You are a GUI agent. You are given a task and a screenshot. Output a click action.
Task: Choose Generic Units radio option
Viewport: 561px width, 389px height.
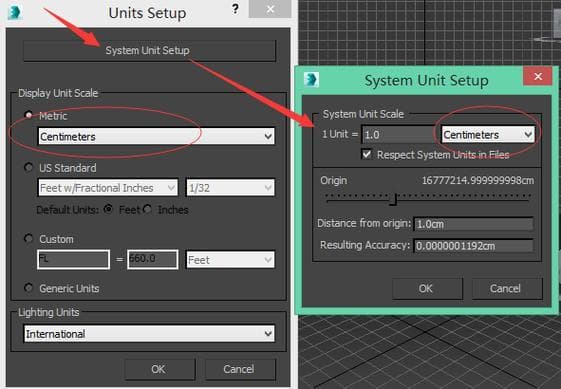28,288
